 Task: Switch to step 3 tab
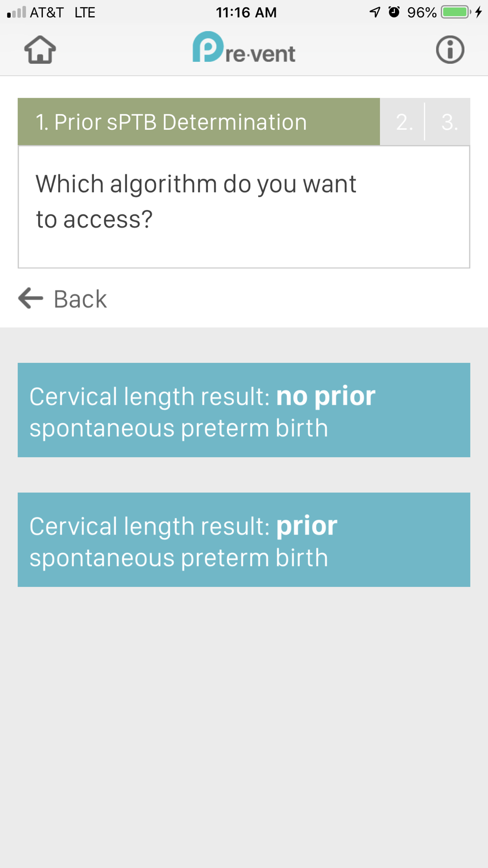point(449,122)
